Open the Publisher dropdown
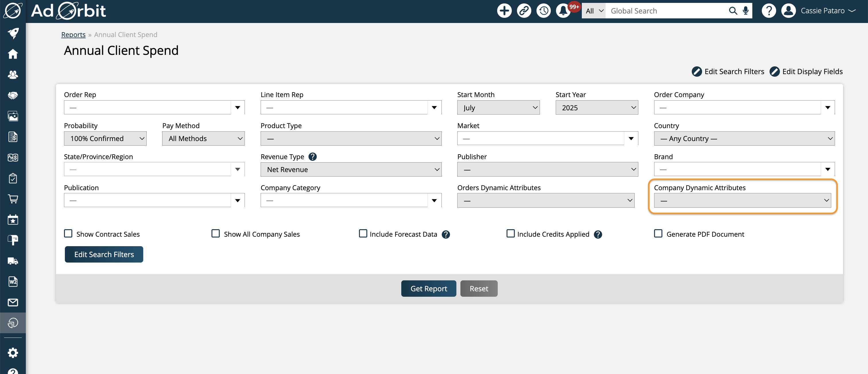The width and height of the screenshot is (868, 374). (x=548, y=170)
